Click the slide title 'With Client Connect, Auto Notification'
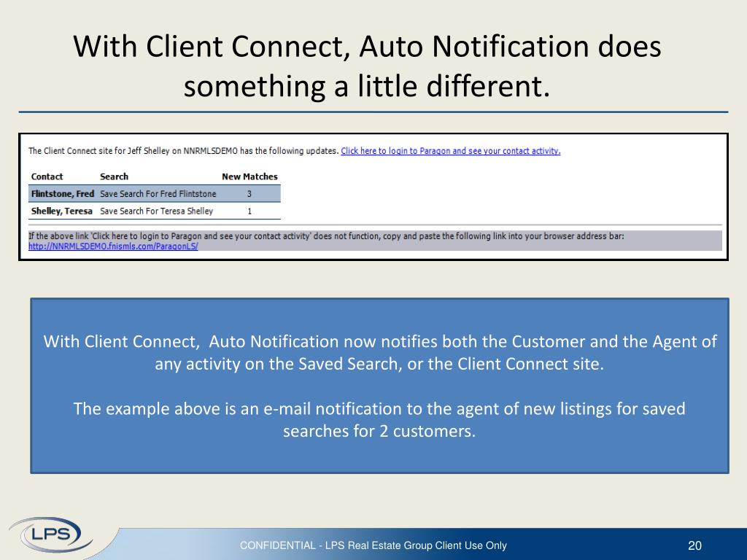 click(367, 66)
